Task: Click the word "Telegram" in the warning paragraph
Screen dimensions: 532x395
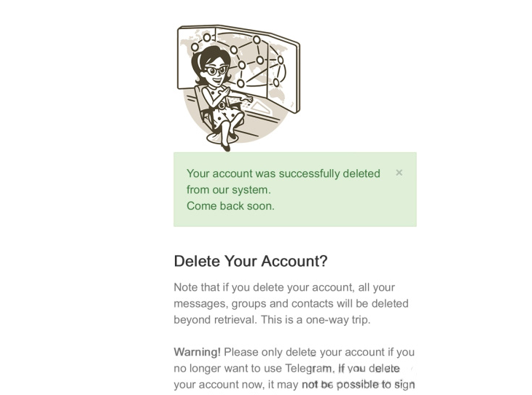Action: pos(310,368)
